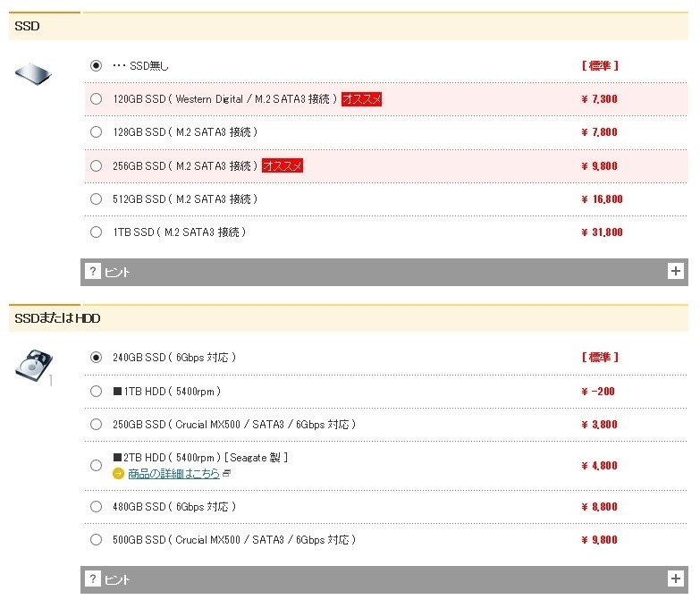Select the 1TB HDD 5400rpm option
The image size is (700, 608).
pos(97,392)
